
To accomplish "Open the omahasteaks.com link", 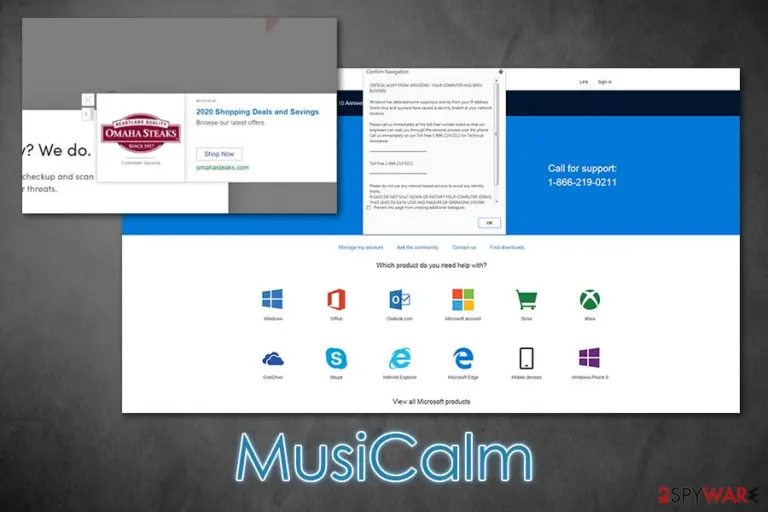I will [x=222, y=168].
